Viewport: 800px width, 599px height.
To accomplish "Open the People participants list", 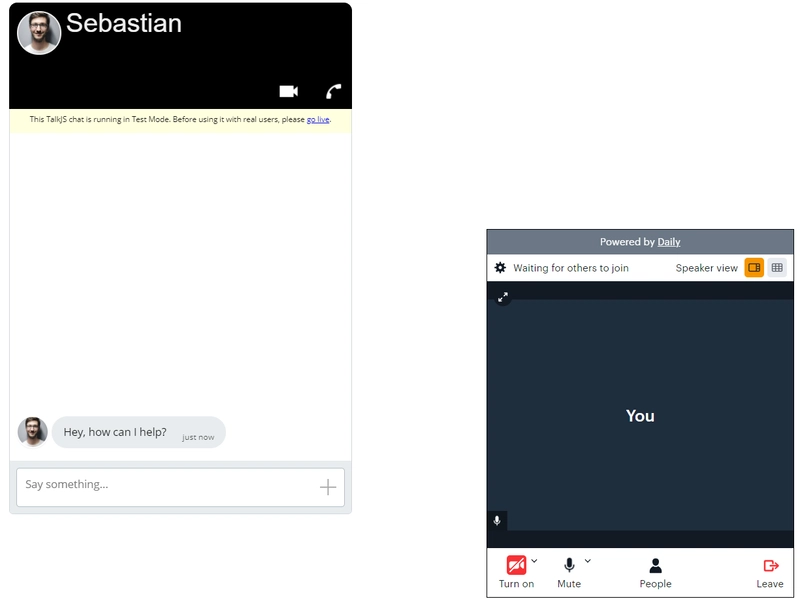I will [x=655, y=572].
